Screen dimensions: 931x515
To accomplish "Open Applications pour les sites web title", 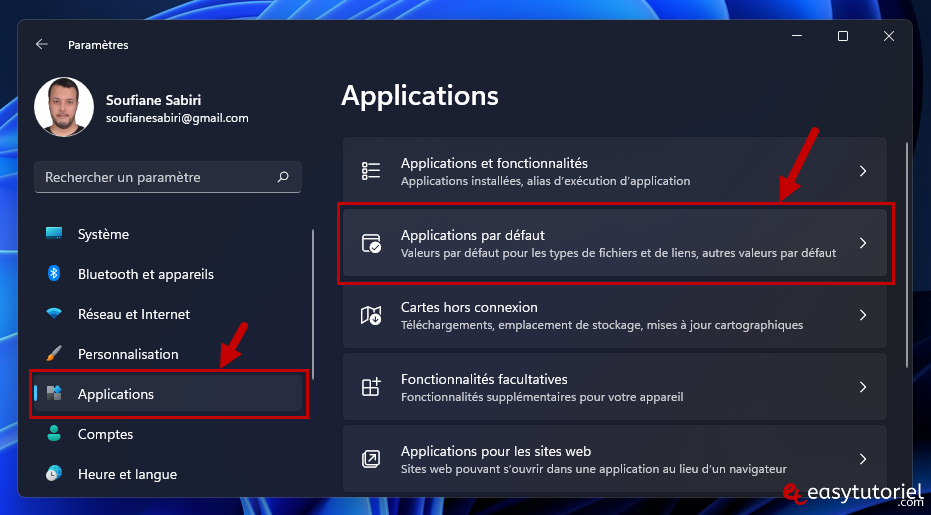I will click(x=496, y=451).
